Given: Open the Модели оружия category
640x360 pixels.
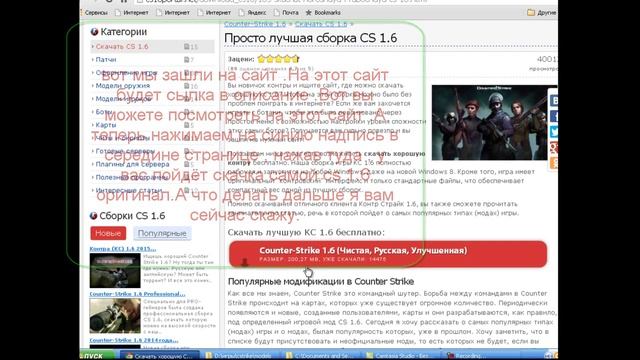Looking at the screenshot, I should (x=122, y=86).
